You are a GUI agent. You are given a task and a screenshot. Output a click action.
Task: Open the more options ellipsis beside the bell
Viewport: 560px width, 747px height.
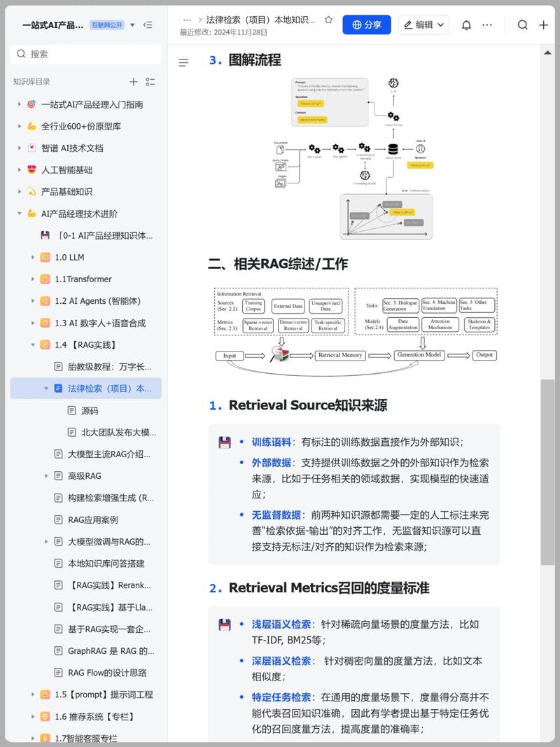[487, 25]
